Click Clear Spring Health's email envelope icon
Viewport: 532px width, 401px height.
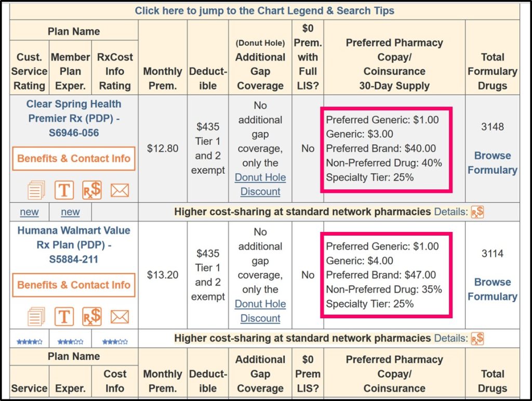tap(119, 190)
